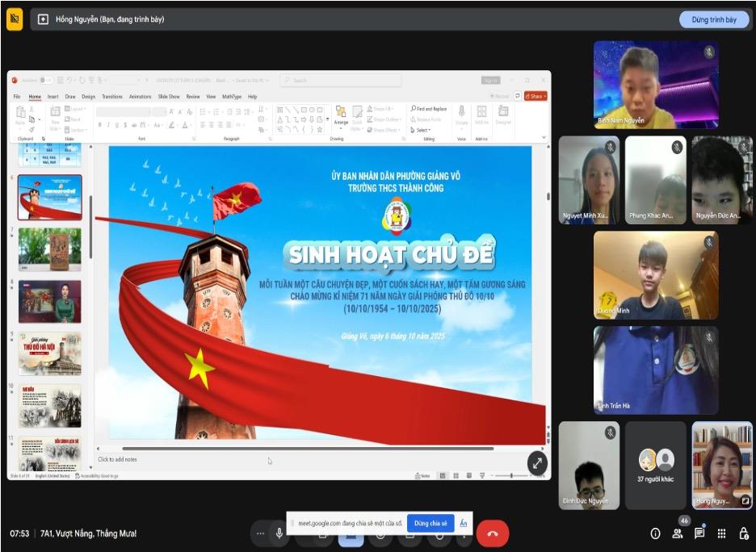
Task: Open host controls lock icon
Action: click(743, 533)
